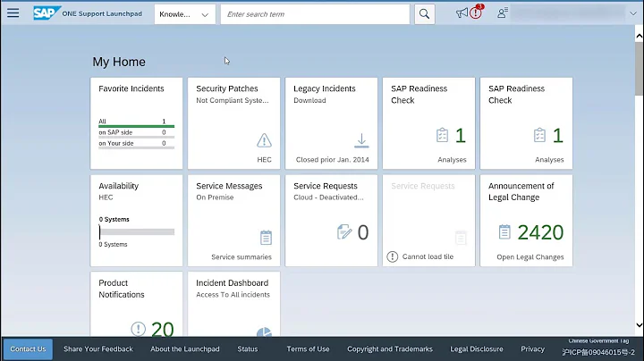Open the Security Patches tile title
Image resolution: width=644 pixels, height=361 pixels.
(227, 88)
